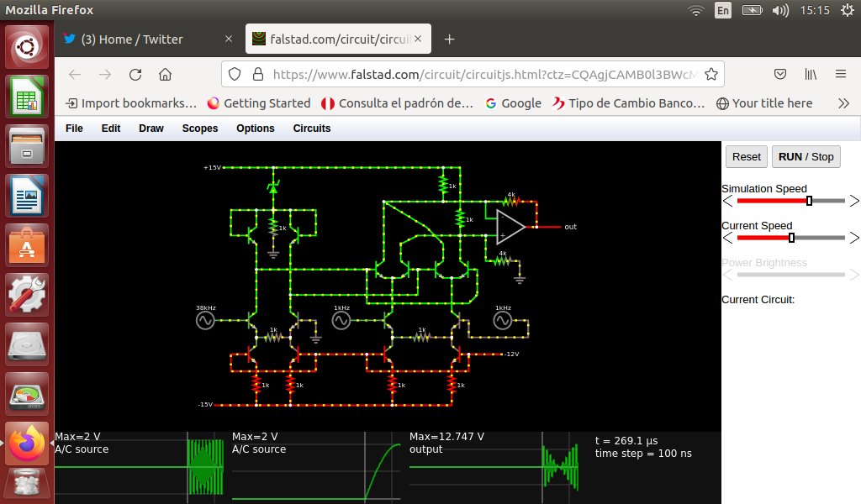Click the Wi-Fi indicator in top panel
861x504 pixels.
click(x=696, y=10)
